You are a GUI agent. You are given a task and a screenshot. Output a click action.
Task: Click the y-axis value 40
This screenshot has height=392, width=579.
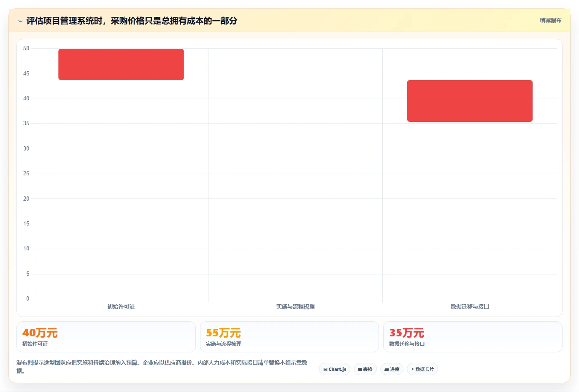tap(26, 99)
